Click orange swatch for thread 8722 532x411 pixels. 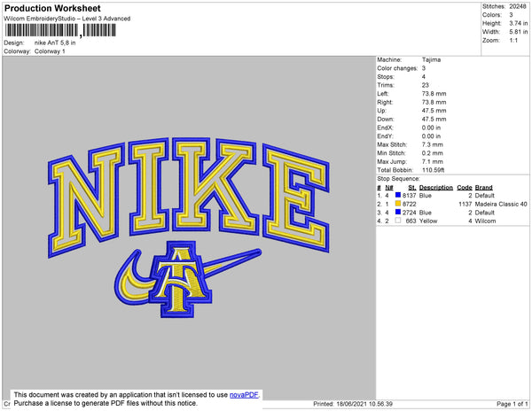click(x=398, y=204)
